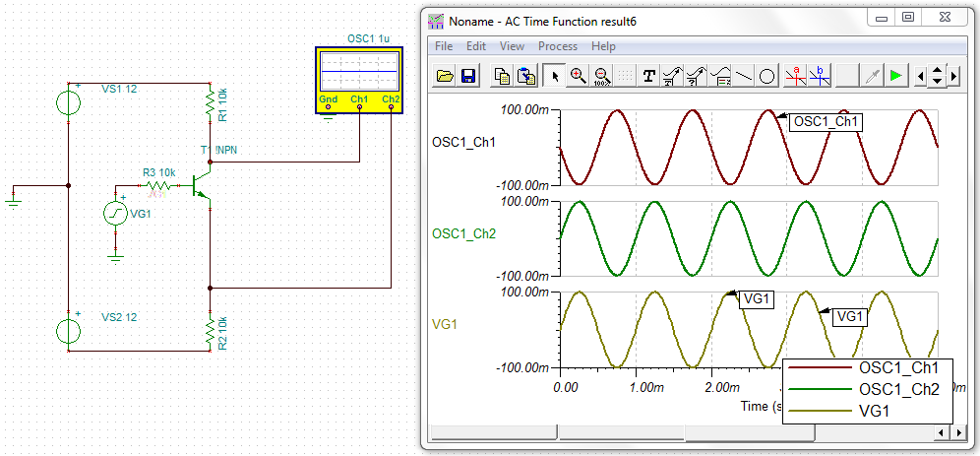Screen dimensions: 980x456
Task: Select the text T tool
Action: 650,76
